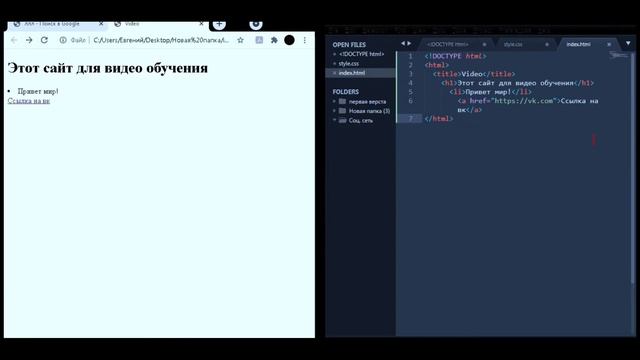This screenshot has height=360, width=640.
Task: Click line number 7 in the gutter
Action: pos(411,119)
